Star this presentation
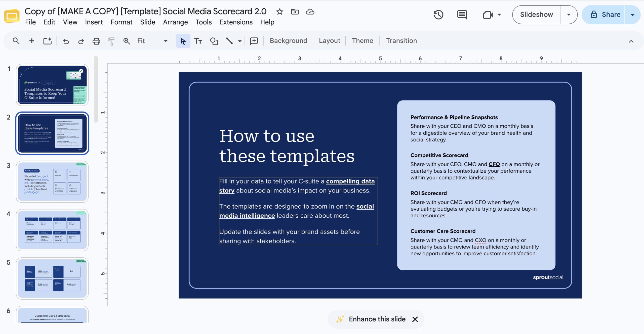 pos(279,12)
